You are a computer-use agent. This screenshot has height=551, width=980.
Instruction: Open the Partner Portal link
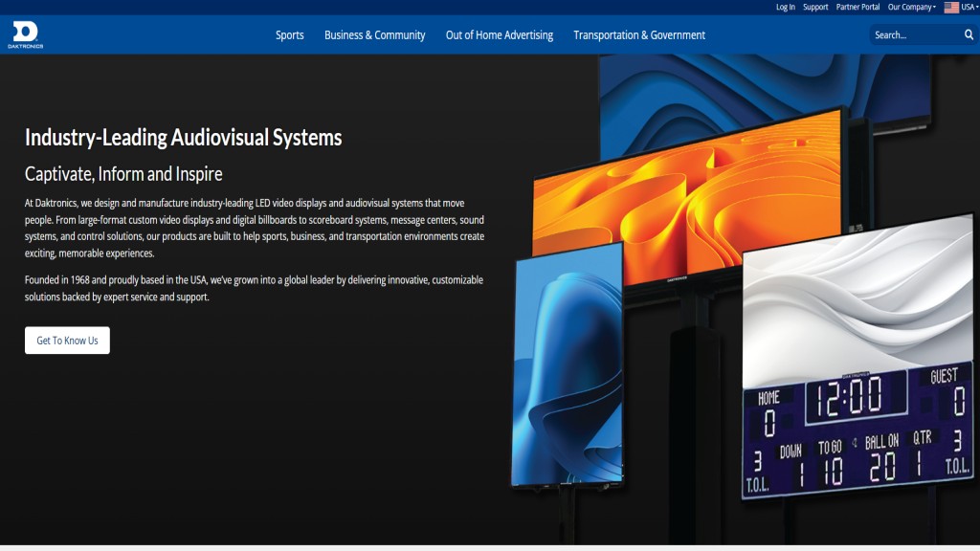[x=857, y=7]
